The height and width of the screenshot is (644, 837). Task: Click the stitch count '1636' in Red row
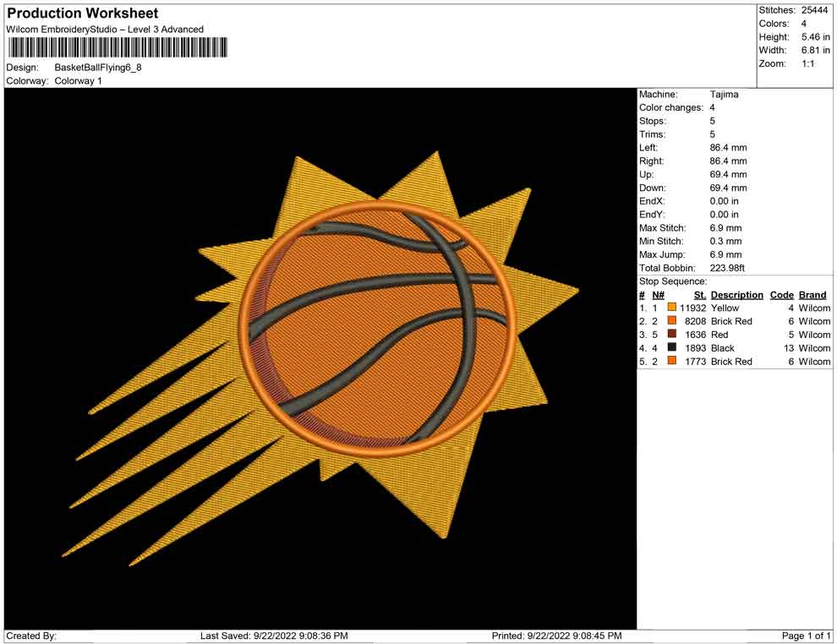695,335
